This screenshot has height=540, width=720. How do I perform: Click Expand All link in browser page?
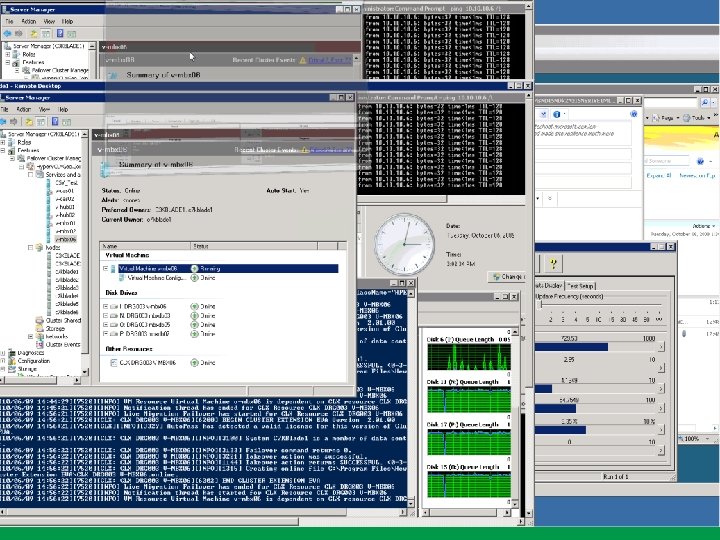(659, 175)
